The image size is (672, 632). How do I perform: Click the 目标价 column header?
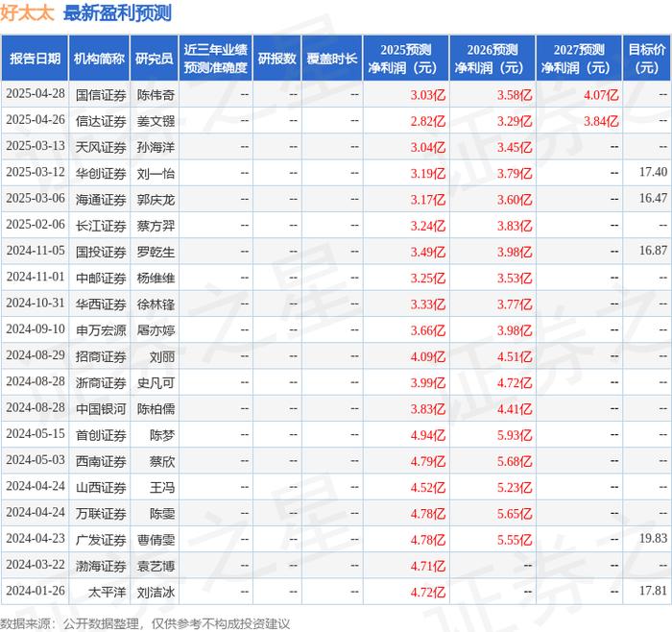click(647, 59)
